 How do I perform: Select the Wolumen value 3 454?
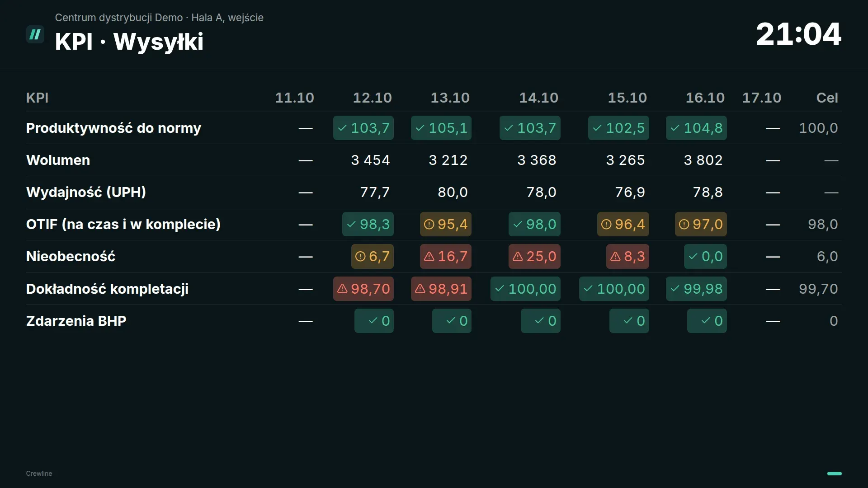pyautogui.click(x=370, y=160)
